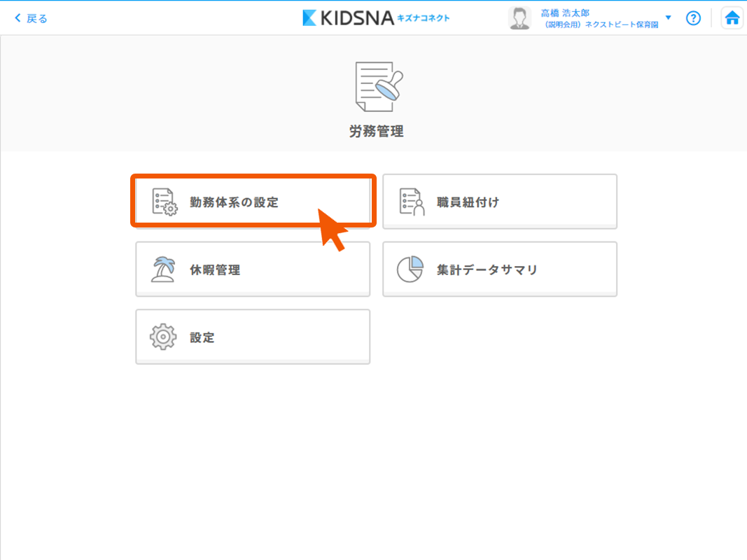
Task: Select 集計データサマリ menu tile
Action: 499,269
